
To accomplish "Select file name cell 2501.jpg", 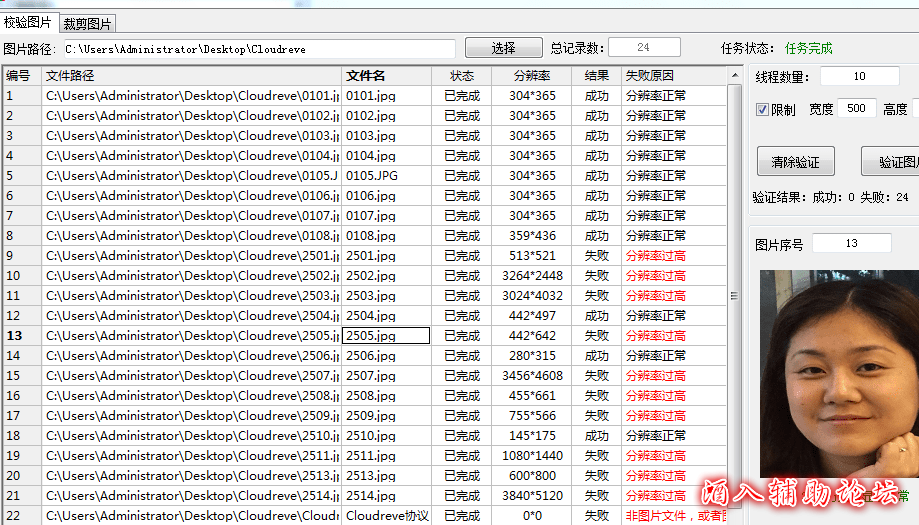I will pyautogui.click(x=386, y=255).
